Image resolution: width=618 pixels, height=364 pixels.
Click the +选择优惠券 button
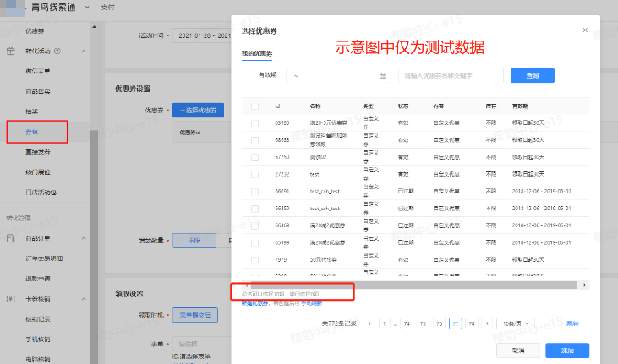click(x=198, y=111)
